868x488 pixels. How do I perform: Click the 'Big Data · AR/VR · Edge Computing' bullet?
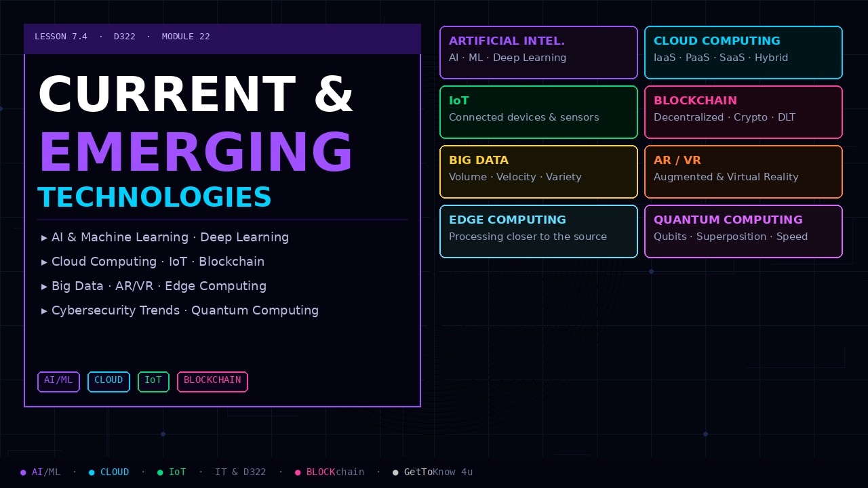click(153, 286)
